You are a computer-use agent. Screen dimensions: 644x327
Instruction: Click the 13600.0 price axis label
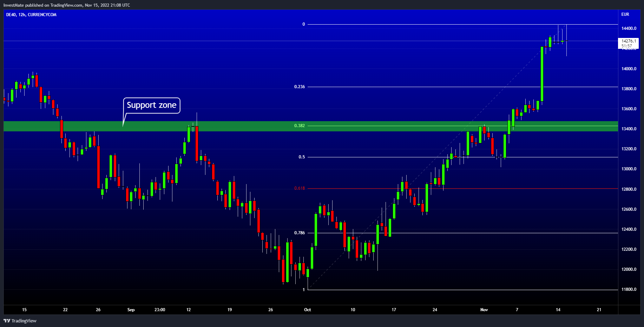(x=629, y=109)
